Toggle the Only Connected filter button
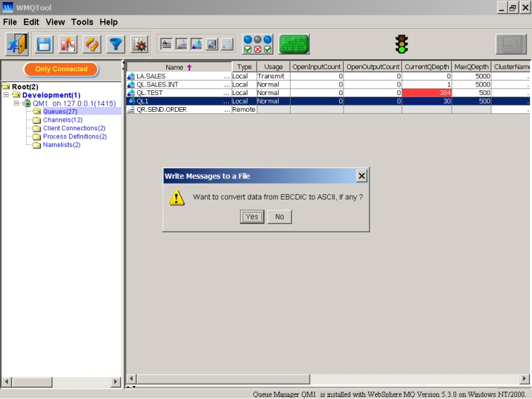 [x=61, y=69]
